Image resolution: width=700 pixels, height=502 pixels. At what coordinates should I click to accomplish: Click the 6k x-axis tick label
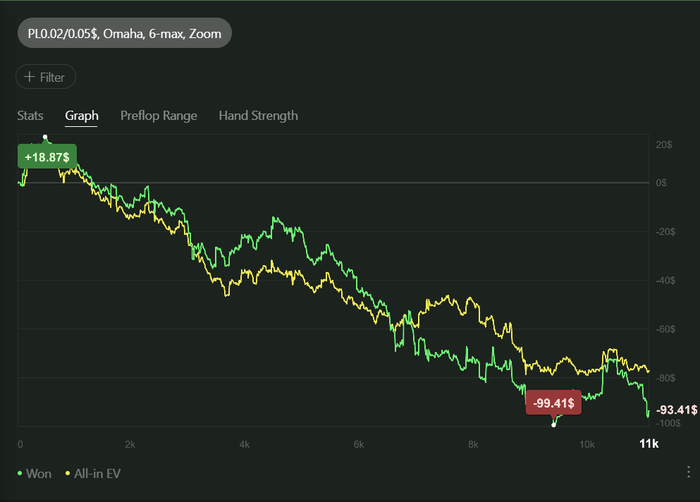coord(359,443)
